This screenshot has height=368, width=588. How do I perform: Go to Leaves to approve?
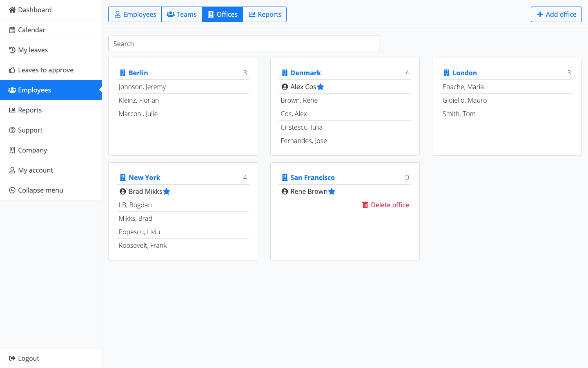tap(51, 70)
